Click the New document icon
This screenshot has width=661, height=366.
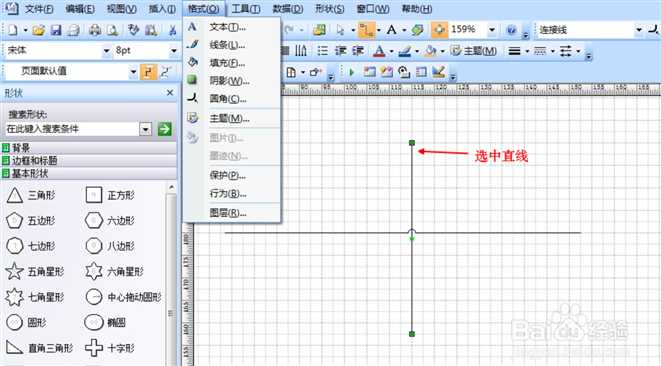tap(13, 30)
